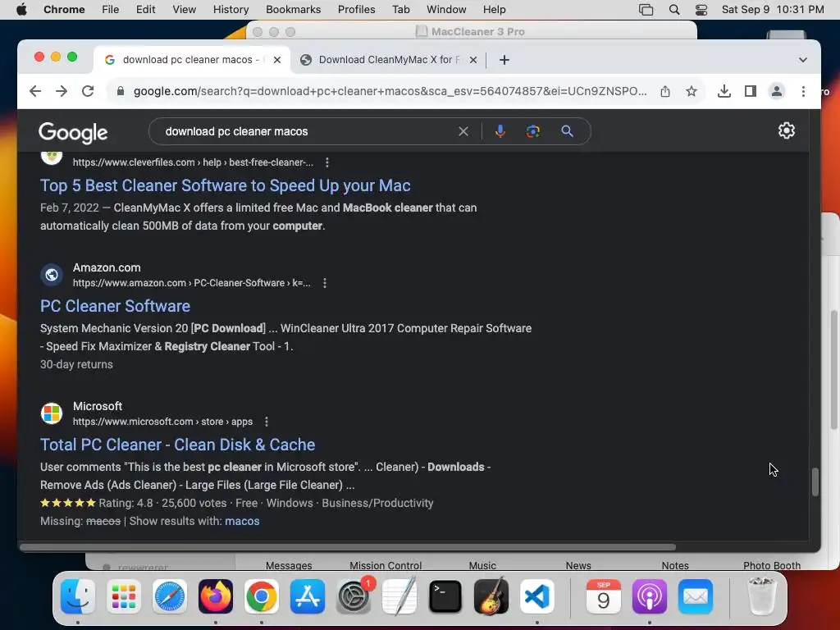Image resolution: width=840 pixels, height=630 pixels.
Task: Open more options for cleverfiles.com result
Action: pyautogui.click(x=327, y=162)
